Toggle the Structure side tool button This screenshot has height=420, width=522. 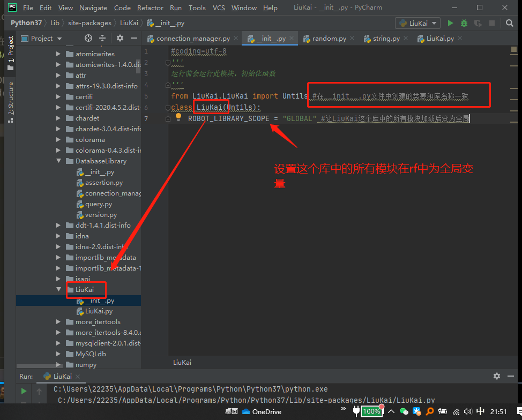(11, 102)
